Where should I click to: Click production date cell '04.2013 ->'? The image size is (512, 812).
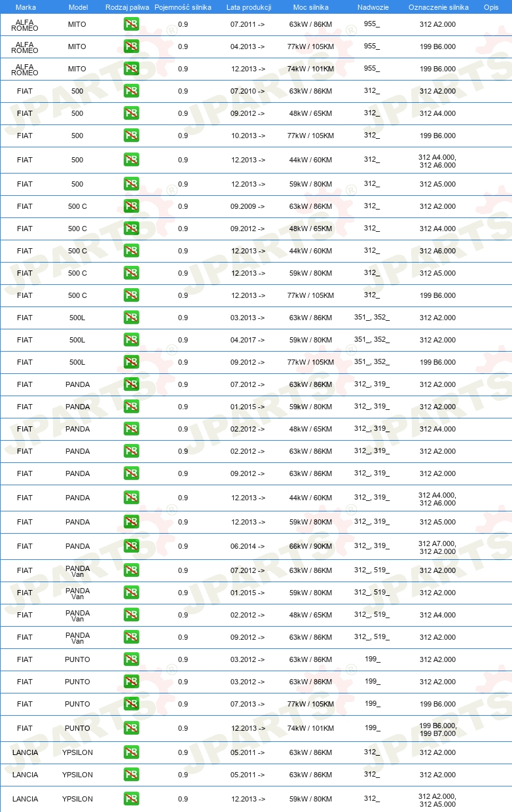247,46
